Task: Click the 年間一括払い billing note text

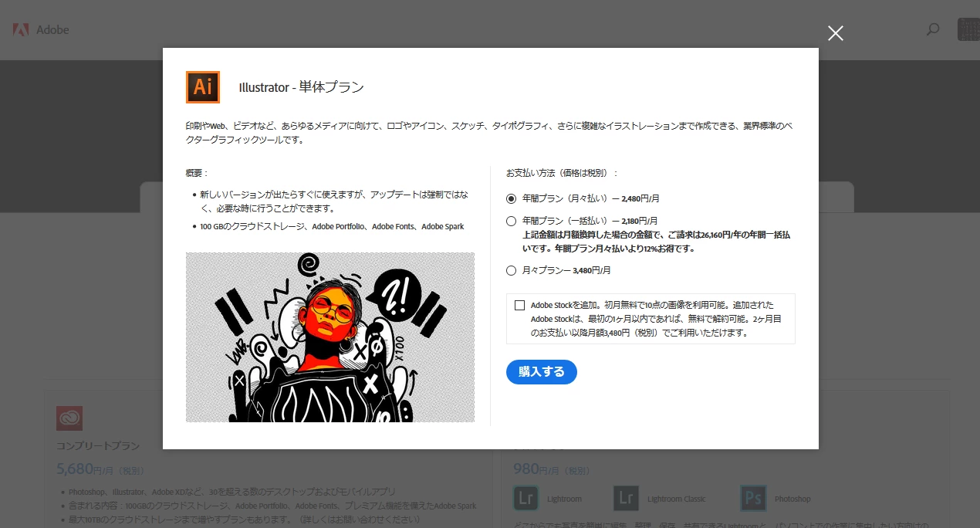Action: tap(656, 241)
